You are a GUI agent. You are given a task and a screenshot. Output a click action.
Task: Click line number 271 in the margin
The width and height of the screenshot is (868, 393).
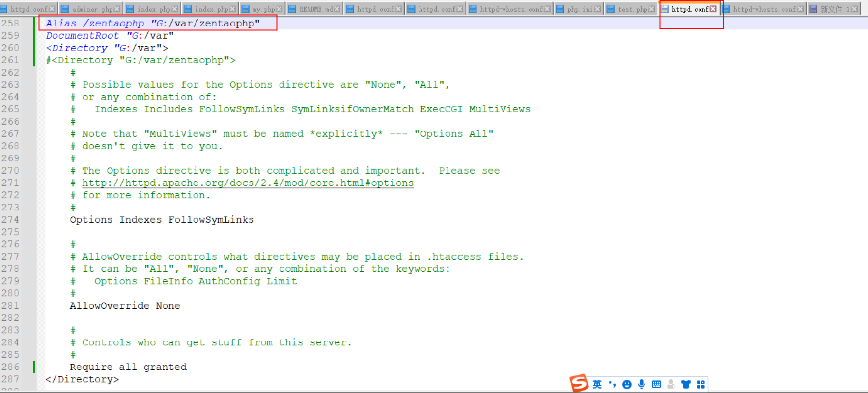[10, 183]
